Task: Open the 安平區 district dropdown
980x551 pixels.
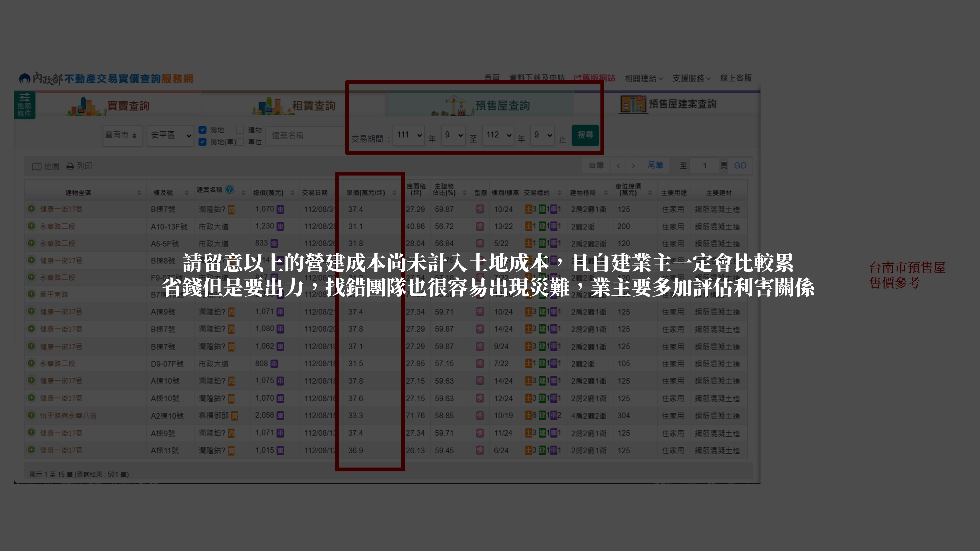Action: pos(170,135)
